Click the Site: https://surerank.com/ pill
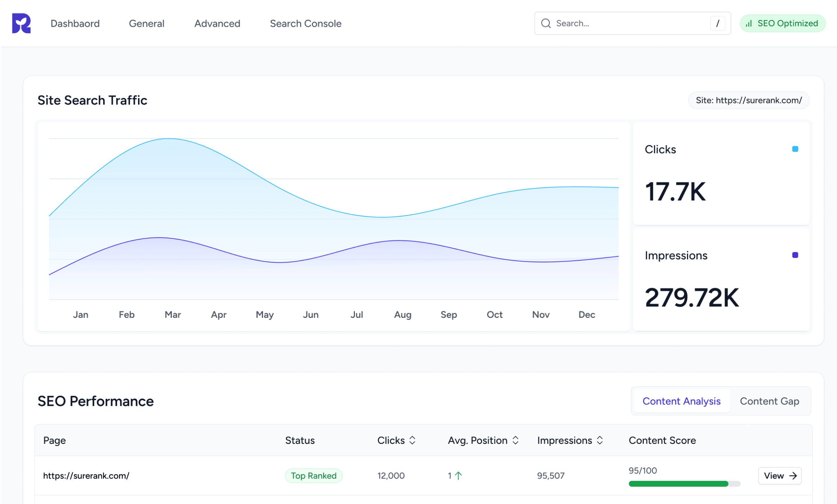 [748, 100]
